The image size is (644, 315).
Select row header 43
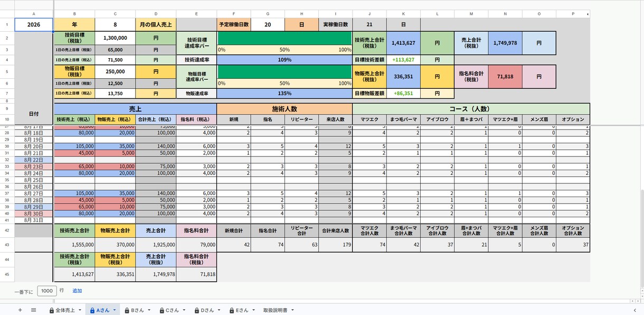click(7, 245)
